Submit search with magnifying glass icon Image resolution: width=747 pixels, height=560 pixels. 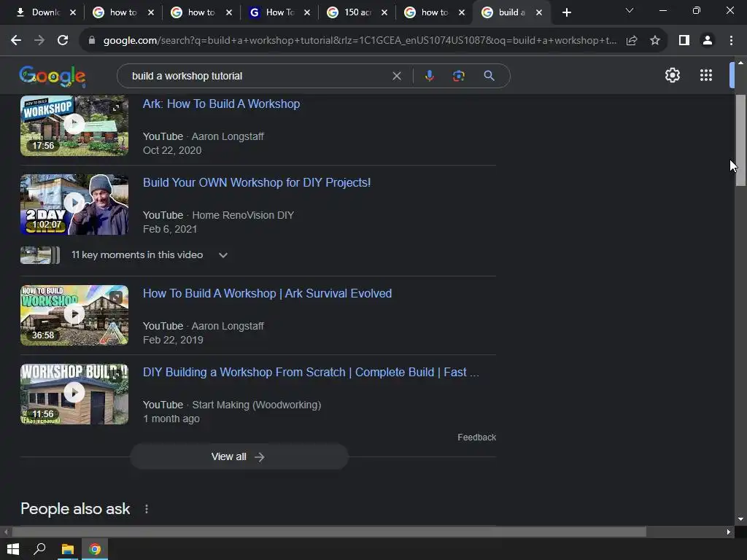[489, 76]
